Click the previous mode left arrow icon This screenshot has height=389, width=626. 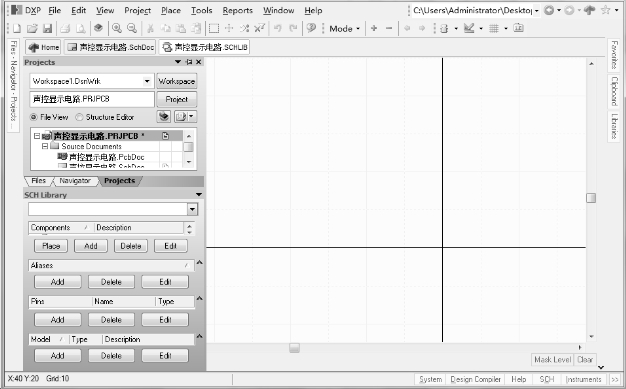point(407,28)
